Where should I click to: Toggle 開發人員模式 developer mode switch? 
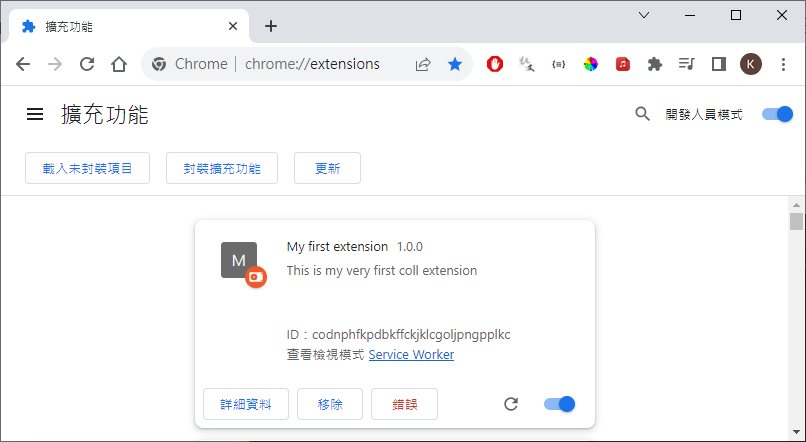tap(777, 114)
